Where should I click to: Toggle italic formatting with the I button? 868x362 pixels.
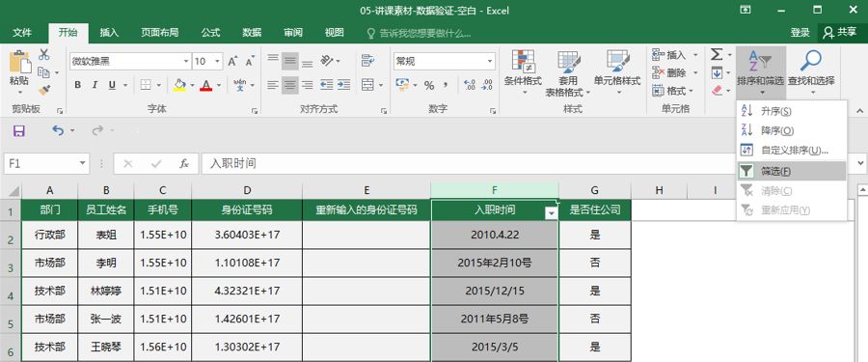(95, 85)
